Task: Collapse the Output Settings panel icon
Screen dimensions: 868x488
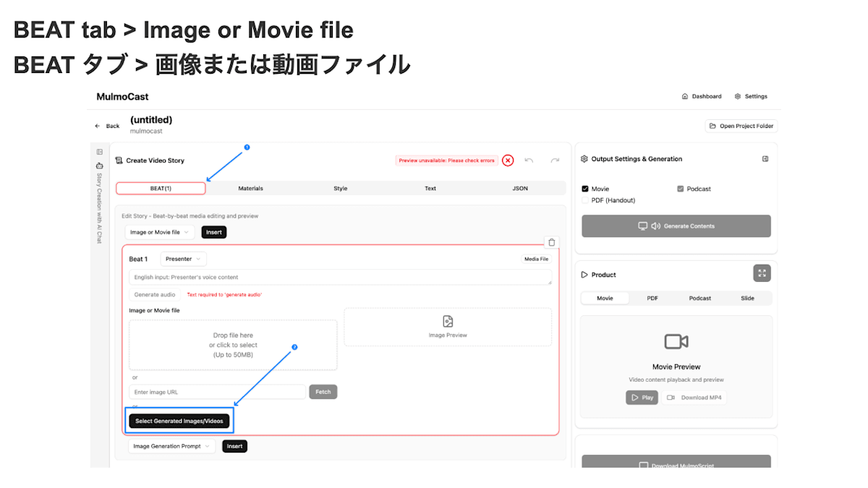Action: [765, 159]
